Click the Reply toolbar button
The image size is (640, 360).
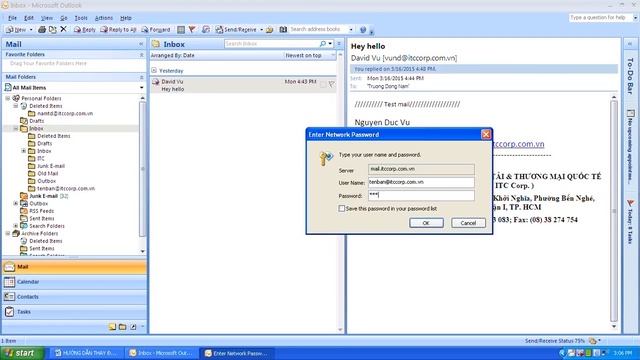coord(84,29)
